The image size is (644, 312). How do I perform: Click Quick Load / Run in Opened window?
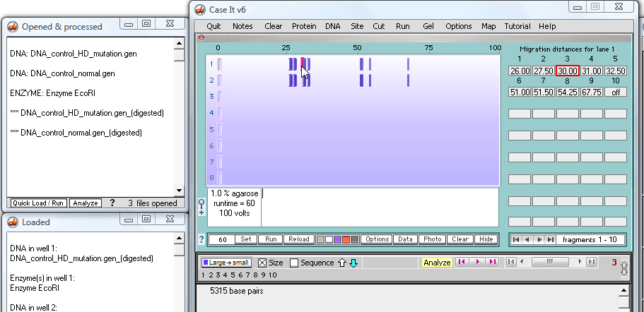click(37, 203)
